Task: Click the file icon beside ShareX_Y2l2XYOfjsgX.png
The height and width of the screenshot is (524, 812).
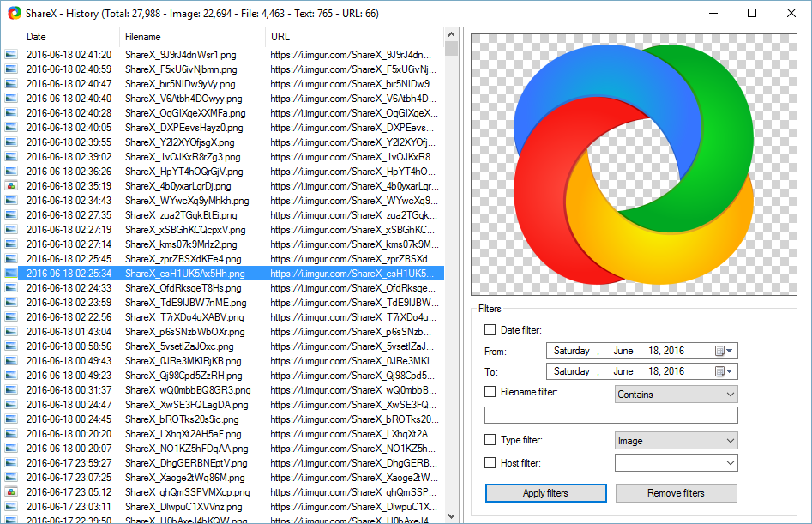Action: 11,142
